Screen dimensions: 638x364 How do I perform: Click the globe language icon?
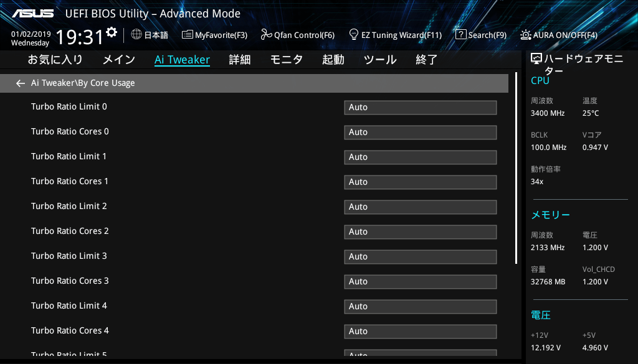point(136,34)
